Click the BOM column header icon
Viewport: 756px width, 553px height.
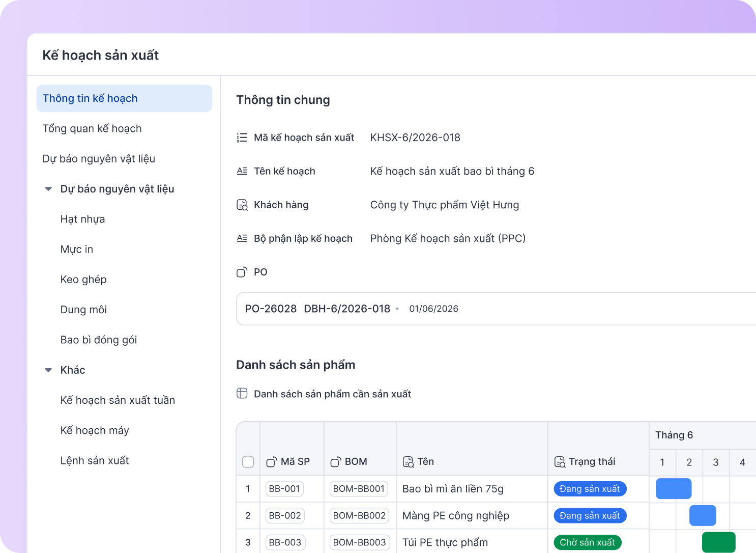pos(336,462)
